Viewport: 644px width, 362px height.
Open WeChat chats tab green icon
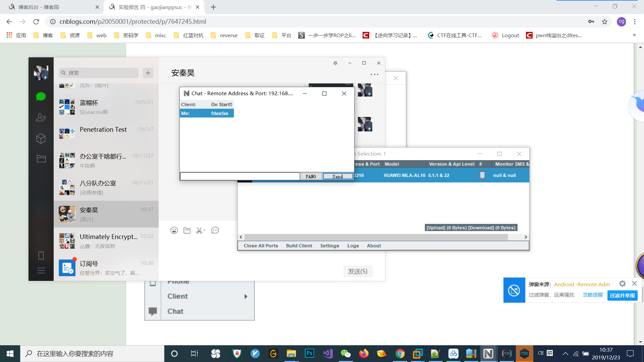pos(41,97)
